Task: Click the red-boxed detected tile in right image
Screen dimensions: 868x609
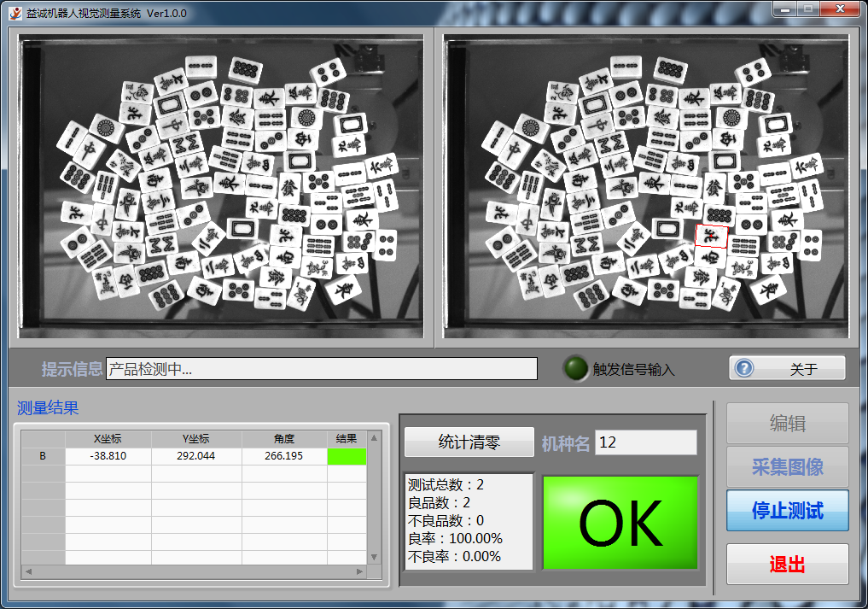Action: 712,237
